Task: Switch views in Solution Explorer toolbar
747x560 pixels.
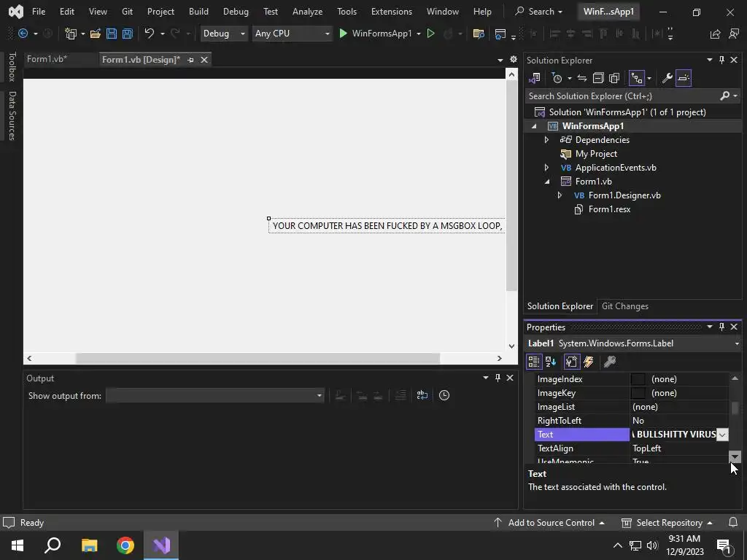Action: [535, 77]
